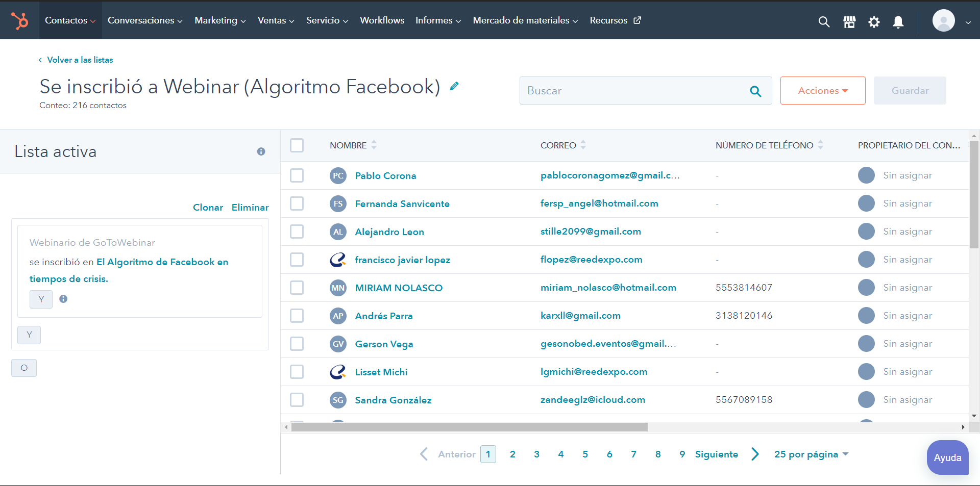Open the notifications bell
Image resolution: width=980 pixels, height=486 pixels.
898,21
